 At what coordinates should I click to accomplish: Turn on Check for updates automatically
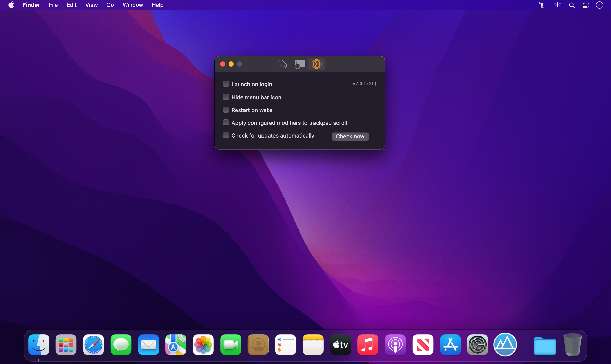(x=226, y=135)
